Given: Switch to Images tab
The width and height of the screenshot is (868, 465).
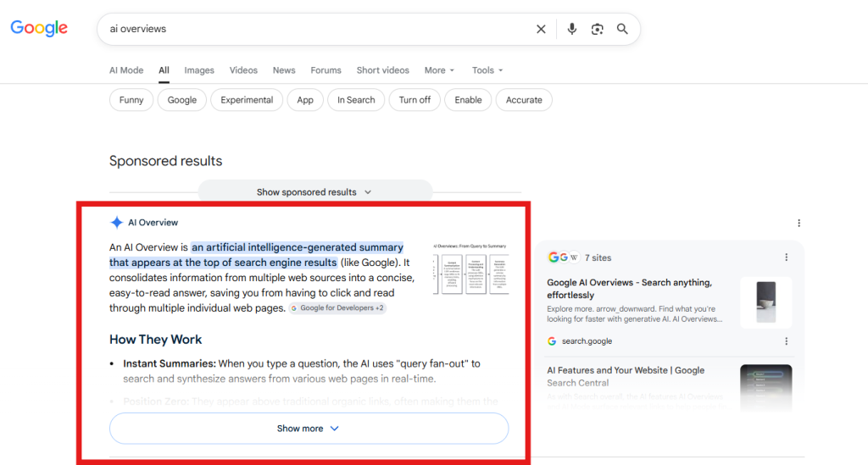Looking at the screenshot, I should pos(199,70).
